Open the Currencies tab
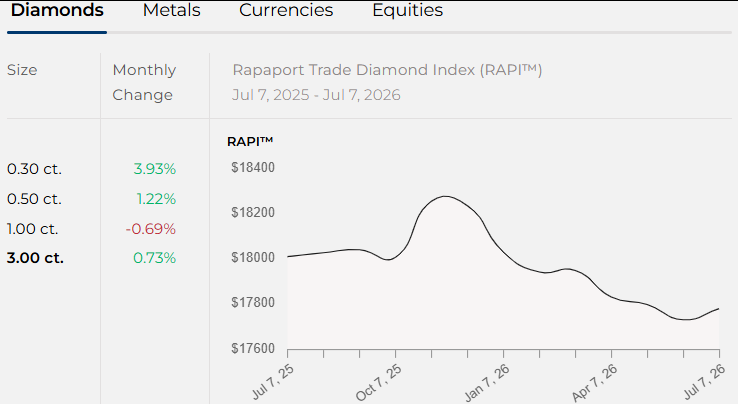The height and width of the screenshot is (404, 738). (286, 10)
